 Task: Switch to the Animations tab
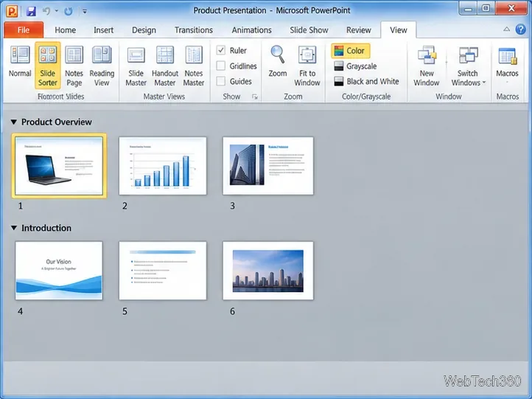251,30
